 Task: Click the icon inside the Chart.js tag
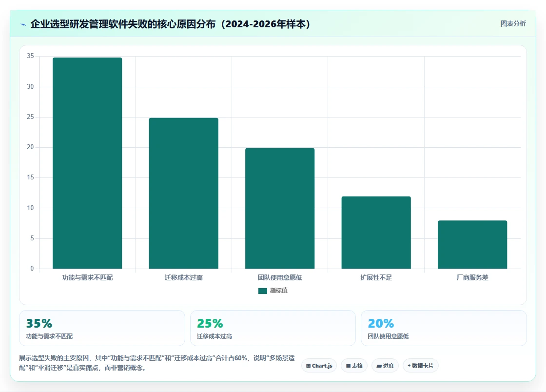(308, 366)
